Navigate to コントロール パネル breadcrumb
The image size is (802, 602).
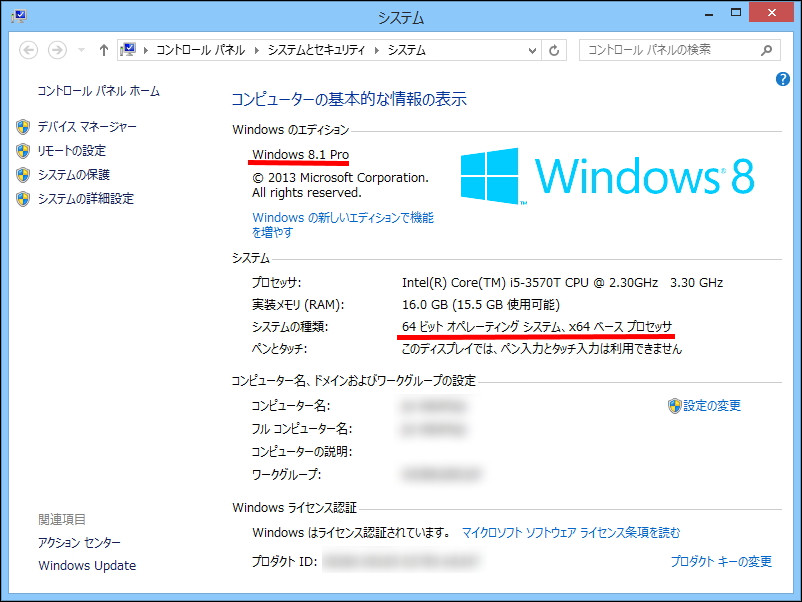pyautogui.click(x=201, y=50)
